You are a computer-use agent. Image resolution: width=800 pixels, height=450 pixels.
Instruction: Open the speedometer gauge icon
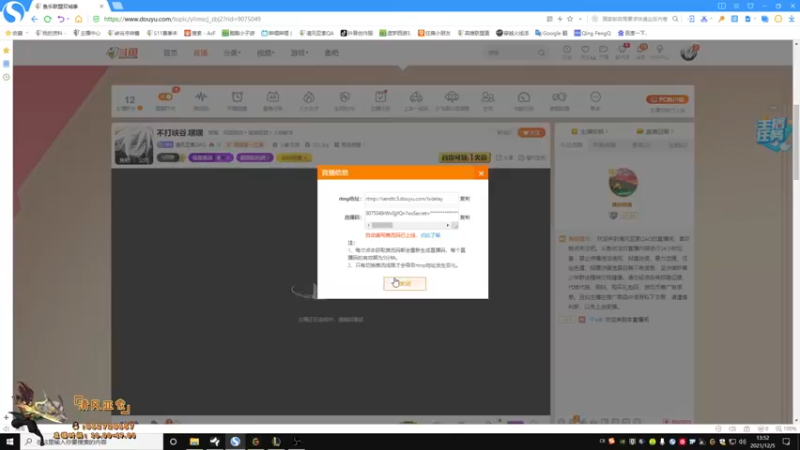(x=523, y=99)
